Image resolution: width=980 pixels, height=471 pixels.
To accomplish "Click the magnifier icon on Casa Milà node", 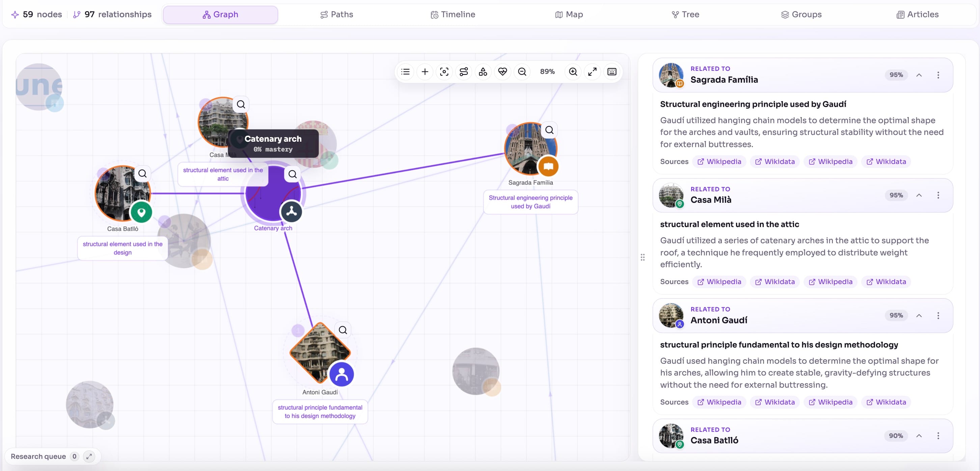I will pos(241,104).
